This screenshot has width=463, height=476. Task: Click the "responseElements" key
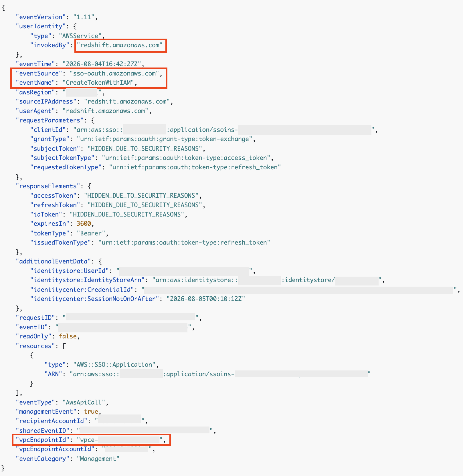[48, 186]
